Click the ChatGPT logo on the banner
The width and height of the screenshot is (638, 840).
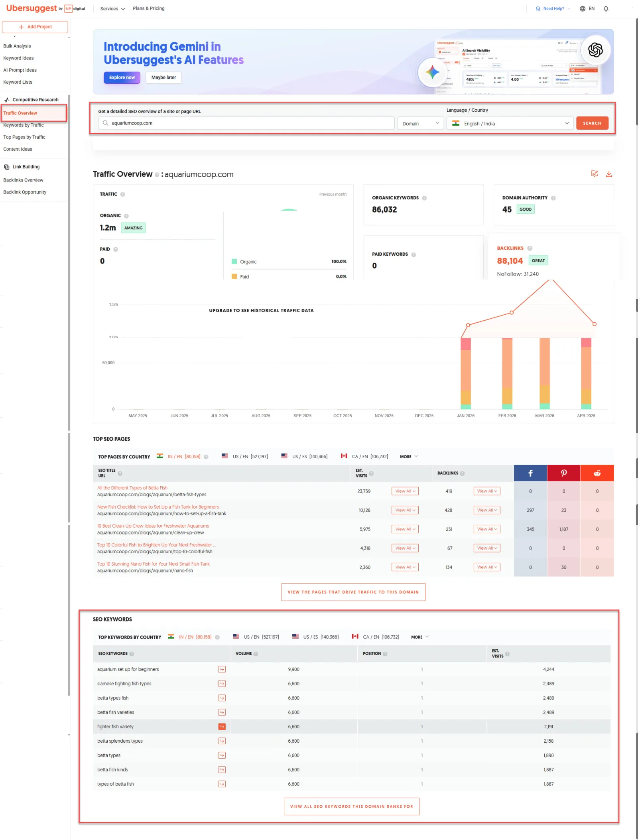[595, 50]
